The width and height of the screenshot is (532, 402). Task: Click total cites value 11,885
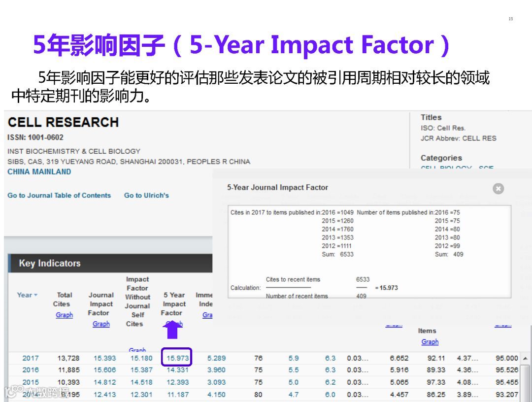coord(68,370)
